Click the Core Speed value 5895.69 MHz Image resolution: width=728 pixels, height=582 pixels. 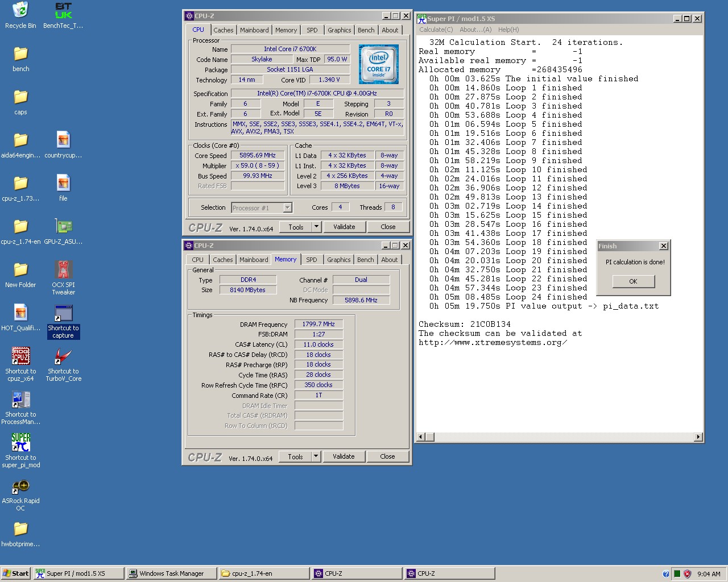pyautogui.click(x=258, y=155)
